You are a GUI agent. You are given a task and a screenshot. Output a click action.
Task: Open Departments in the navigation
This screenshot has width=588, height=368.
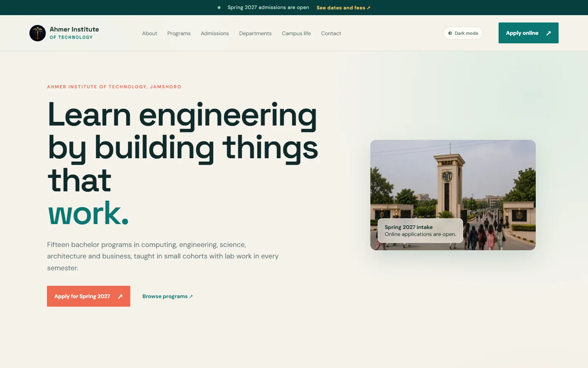255,34
